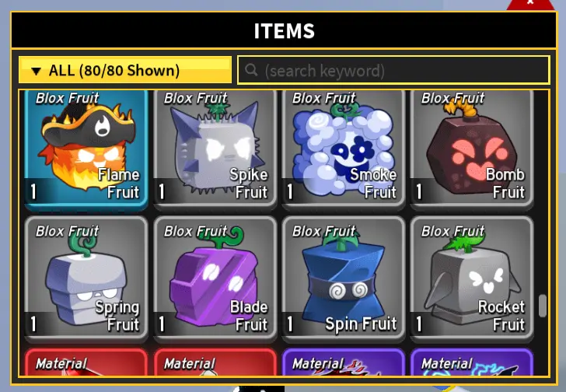Viewport: 566px width, 392px height.
Task: Open the ALL (80/80 Shown) filter dropdown
Action: click(x=125, y=70)
